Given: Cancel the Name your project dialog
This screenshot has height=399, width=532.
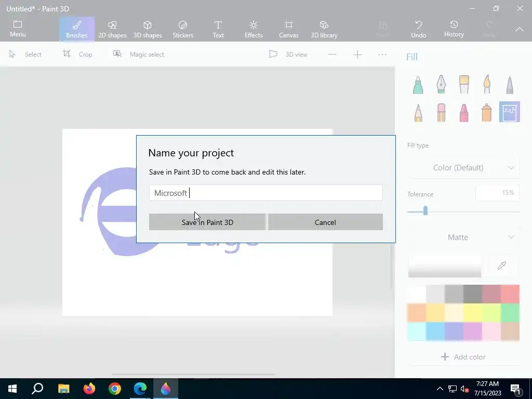Looking at the screenshot, I should point(325,222).
